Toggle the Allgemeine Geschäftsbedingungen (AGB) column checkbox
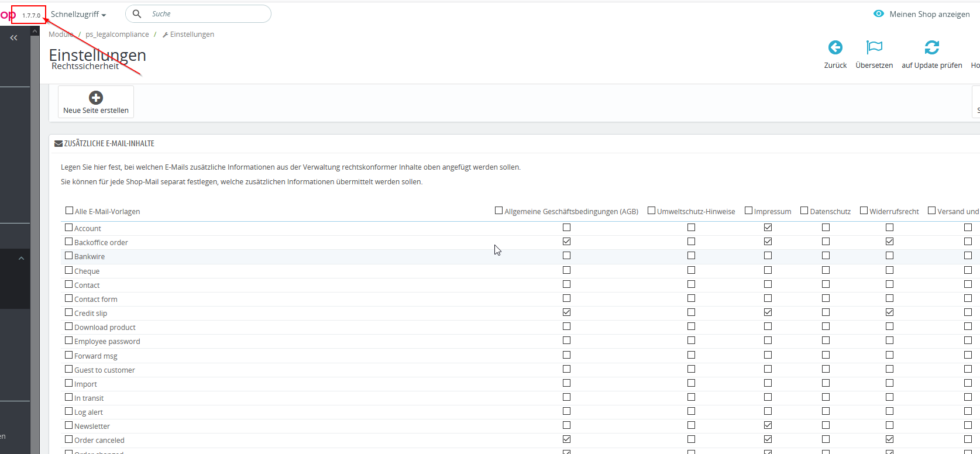980x454 pixels. tap(499, 211)
